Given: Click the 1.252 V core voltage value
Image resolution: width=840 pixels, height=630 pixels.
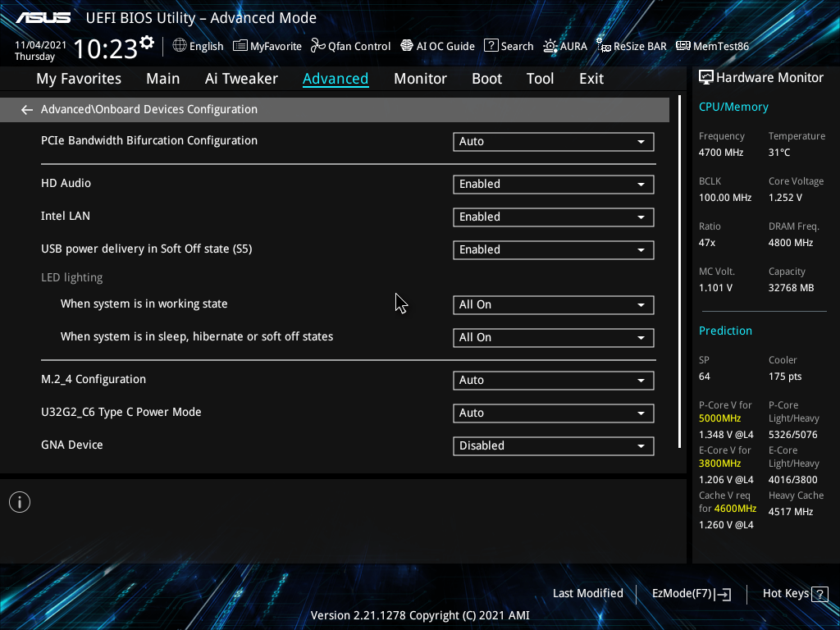Looking at the screenshot, I should (x=785, y=198).
